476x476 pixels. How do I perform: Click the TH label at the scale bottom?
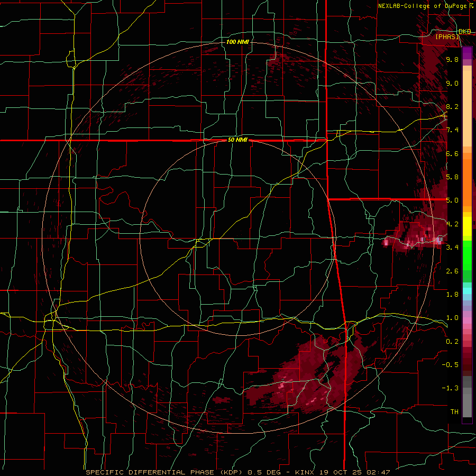tap(454, 412)
